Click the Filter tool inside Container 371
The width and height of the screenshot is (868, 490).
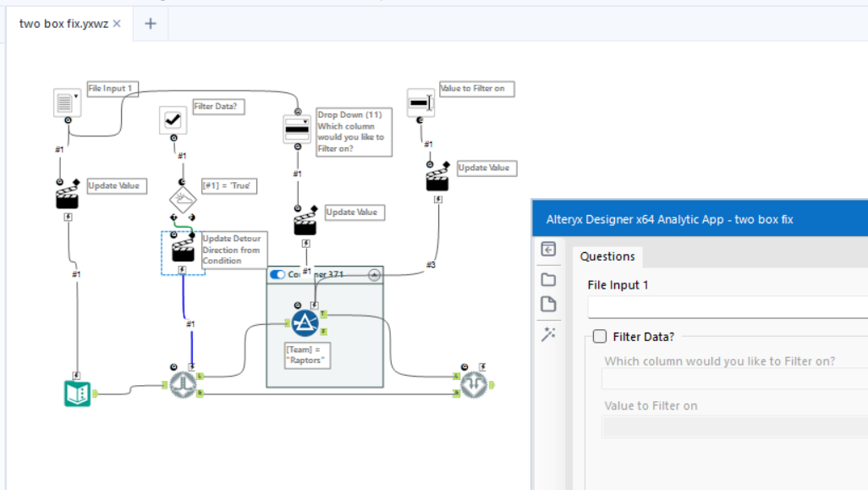coord(306,322)
